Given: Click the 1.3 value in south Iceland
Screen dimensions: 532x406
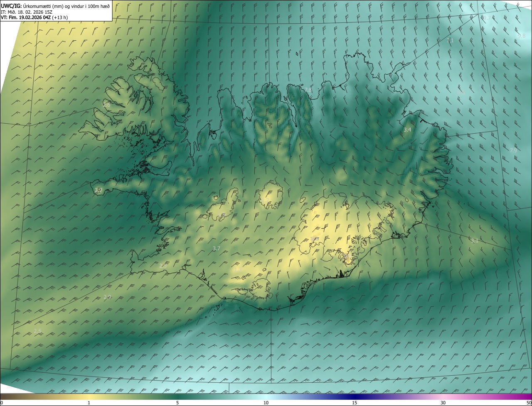Looking at the screenshot, I should (238, 269).
